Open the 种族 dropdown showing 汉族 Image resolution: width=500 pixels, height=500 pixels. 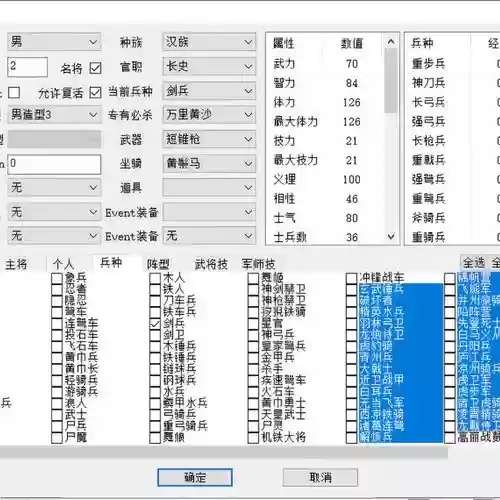coord(209,42)
